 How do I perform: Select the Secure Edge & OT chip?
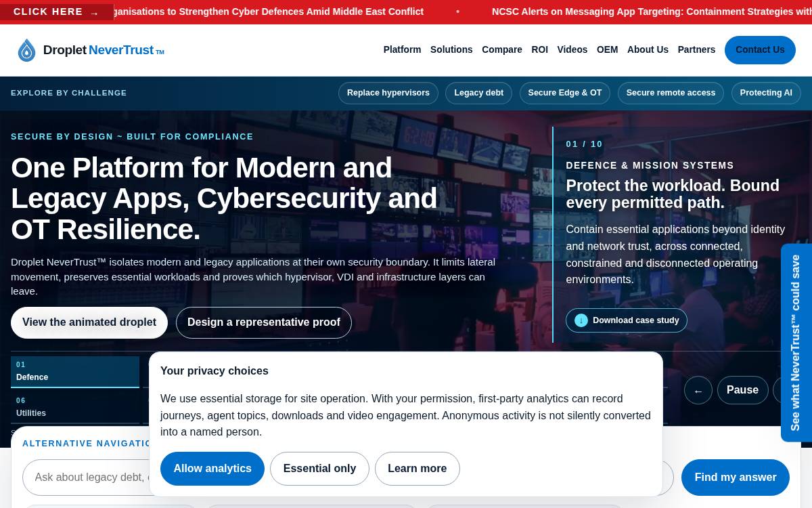click(x=565, y=93)
